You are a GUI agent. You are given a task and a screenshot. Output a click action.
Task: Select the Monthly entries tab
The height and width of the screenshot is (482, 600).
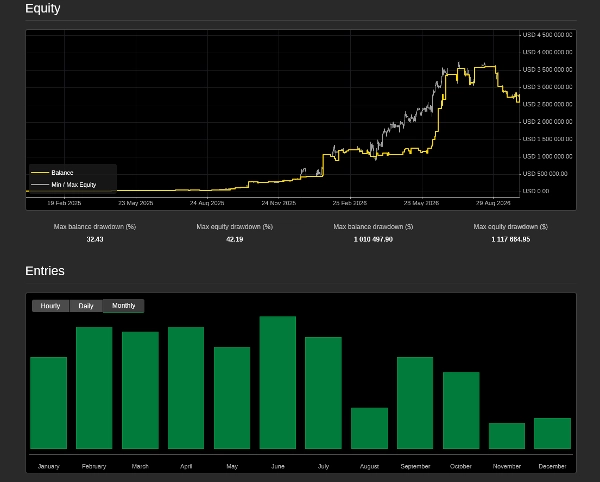pyautogui.click(x=124, y=306)
